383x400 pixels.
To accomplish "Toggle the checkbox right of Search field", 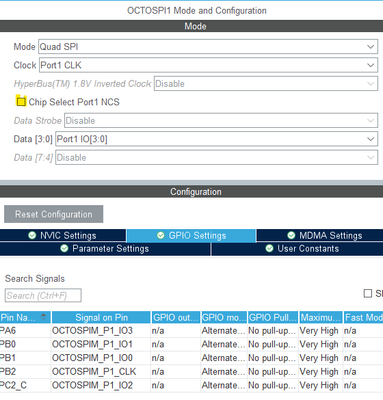I will coord(368,293).
